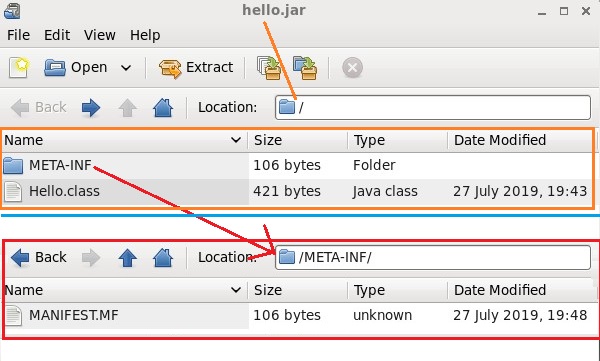
Task: Click the '27 July 2019, 19:43' date cell
Action: pyautogui.click(x=520, y=191)
